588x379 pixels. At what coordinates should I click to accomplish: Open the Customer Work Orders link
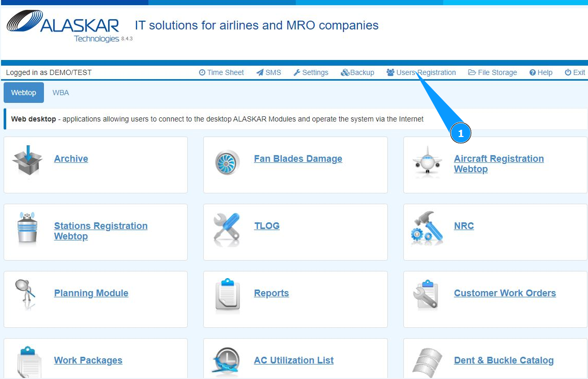(505, 293)
